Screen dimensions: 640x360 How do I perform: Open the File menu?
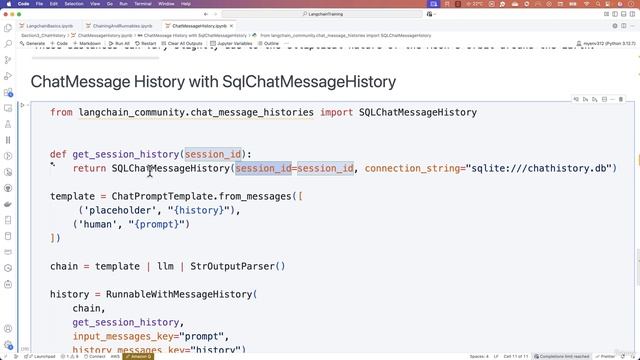[39, 4]
